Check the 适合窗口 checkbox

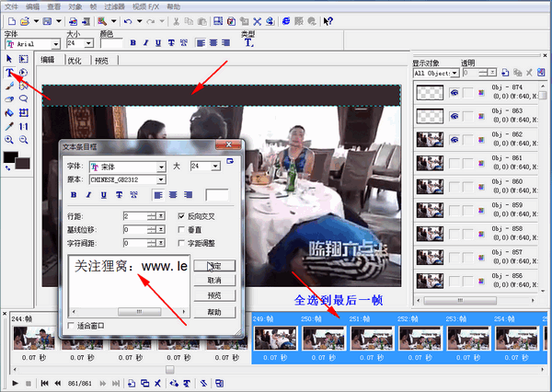click(x=71, y=326)
